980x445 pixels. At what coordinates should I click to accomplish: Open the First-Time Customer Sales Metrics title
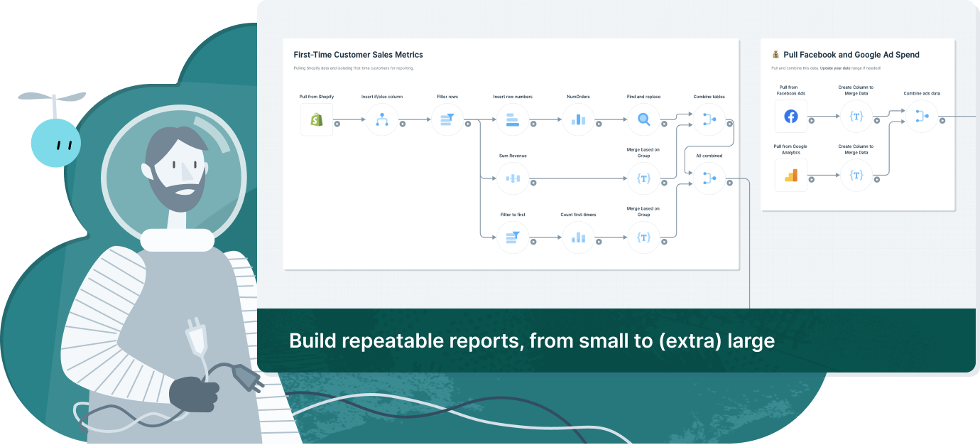[x=358, y=54]
